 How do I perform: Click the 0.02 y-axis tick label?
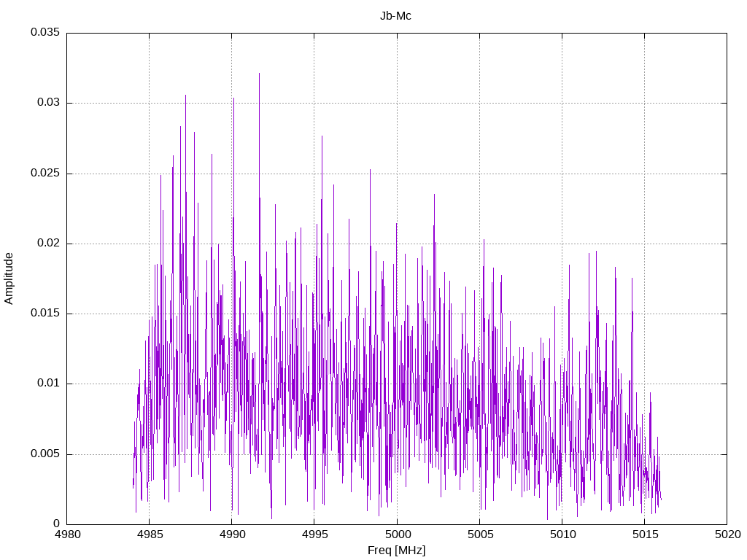[49, 243]
